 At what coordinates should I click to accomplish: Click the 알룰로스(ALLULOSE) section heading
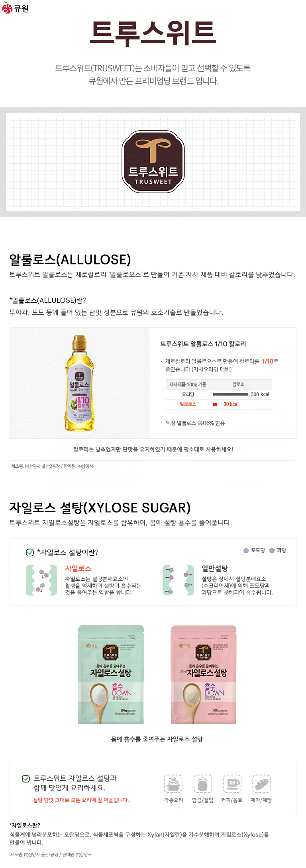pyautogui.click(x=70, y=260)
